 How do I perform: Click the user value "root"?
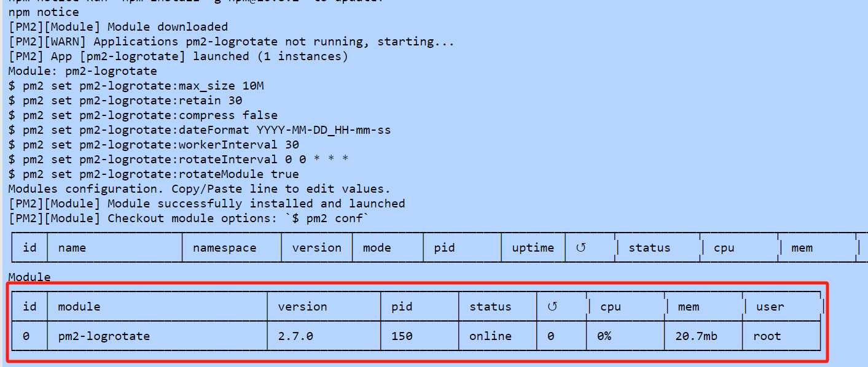[x=767, y=336]
